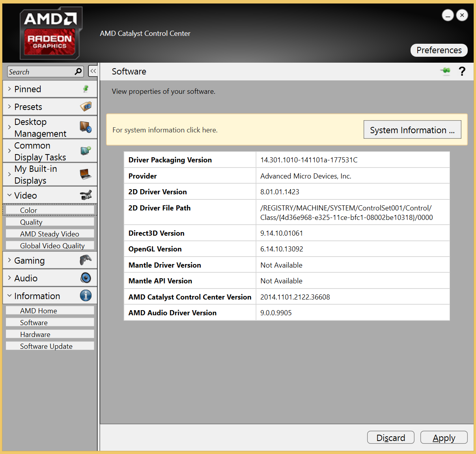This screenshot has height=454, width=476.
Task: Open the Software Update page
Action: [x=50, y=346]
